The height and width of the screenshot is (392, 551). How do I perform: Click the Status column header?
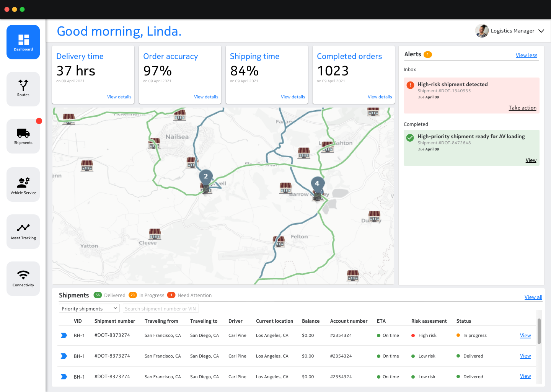tap(463, 321)
